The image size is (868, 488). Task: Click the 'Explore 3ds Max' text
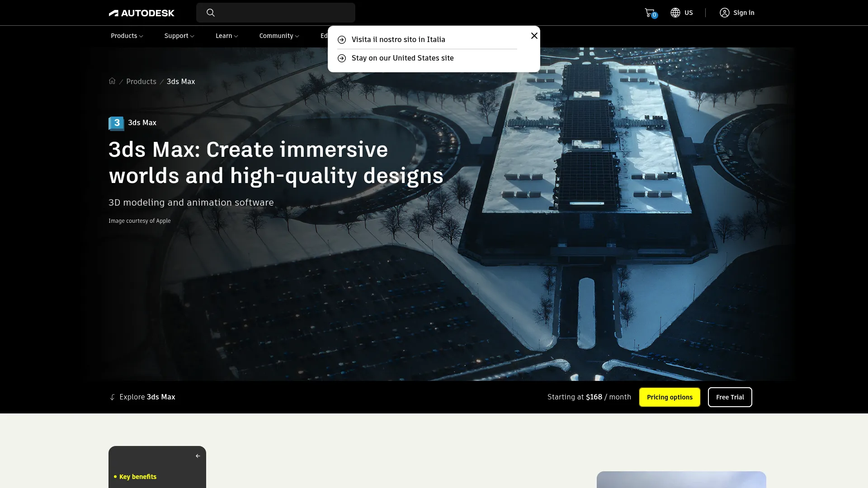[x=147, y=397]
